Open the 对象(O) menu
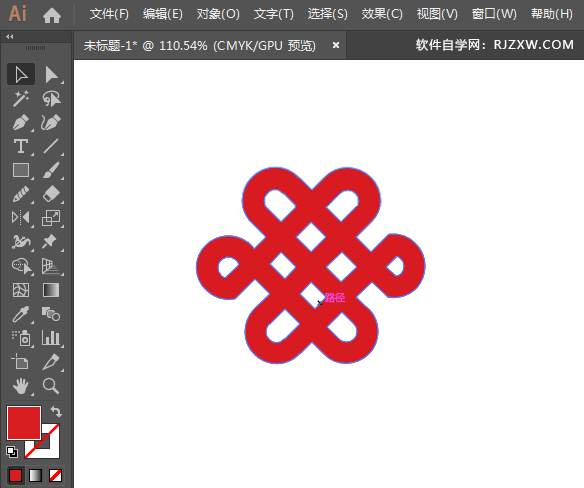Image resolution: width=584 pixels, height=488 pixels. (x=218, y=15)
